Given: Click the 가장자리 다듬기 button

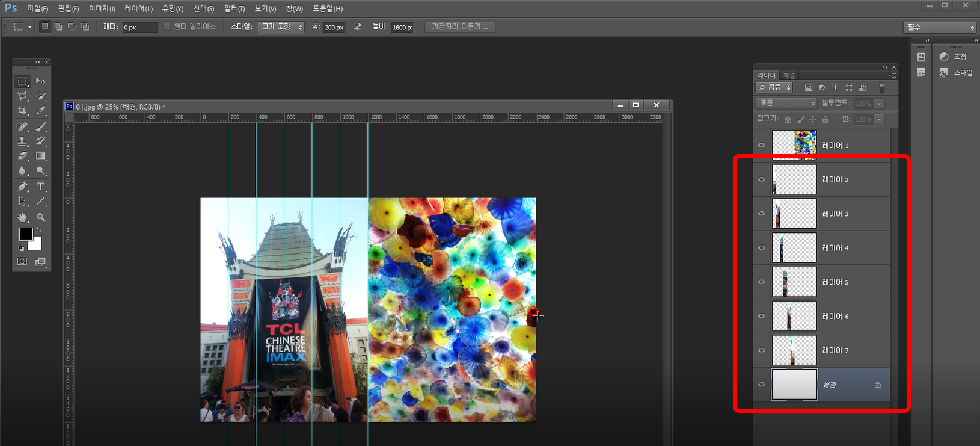Looking at the screenshot, I should [459, 27].
